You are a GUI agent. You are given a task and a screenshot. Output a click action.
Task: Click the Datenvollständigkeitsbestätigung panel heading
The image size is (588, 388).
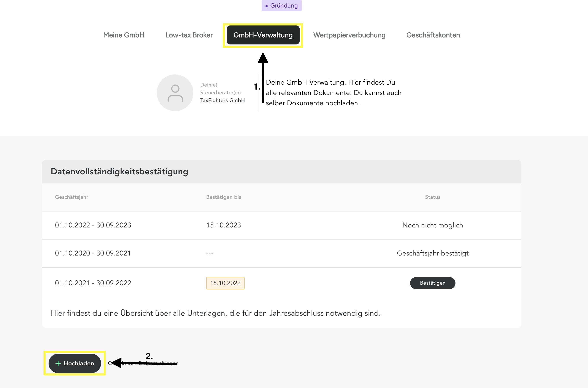119,172
